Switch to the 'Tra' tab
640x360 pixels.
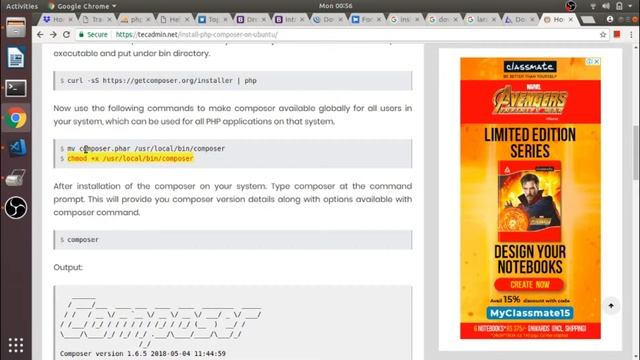click(x=96, y=20)
